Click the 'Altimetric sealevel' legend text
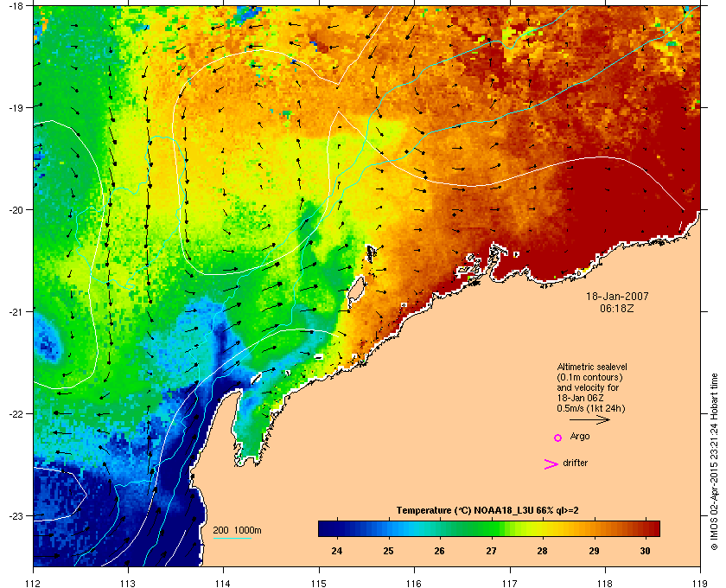Screen dimensions: 726x588 coord(592,367)
